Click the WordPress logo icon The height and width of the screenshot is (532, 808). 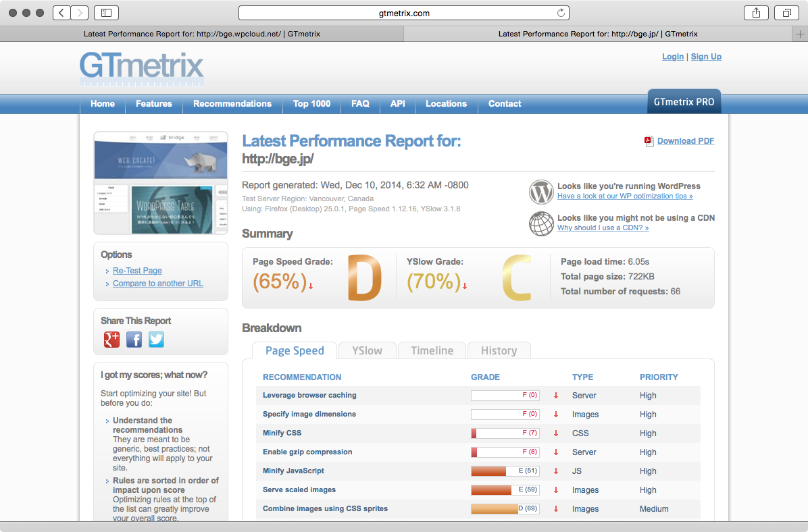coord(541,192)
